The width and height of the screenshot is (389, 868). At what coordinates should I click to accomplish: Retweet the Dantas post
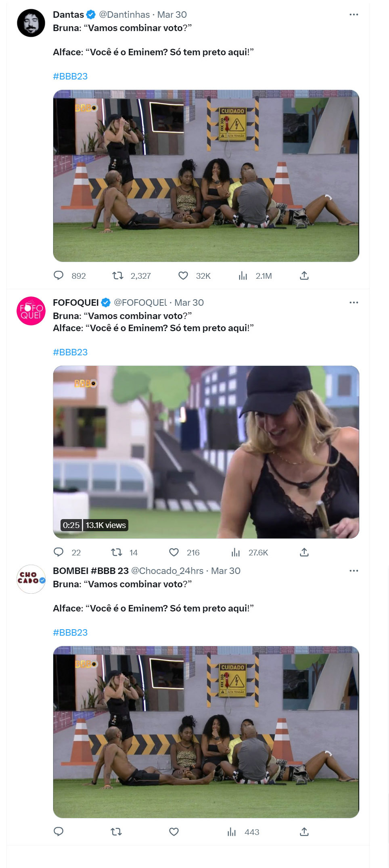coord(118,275)
